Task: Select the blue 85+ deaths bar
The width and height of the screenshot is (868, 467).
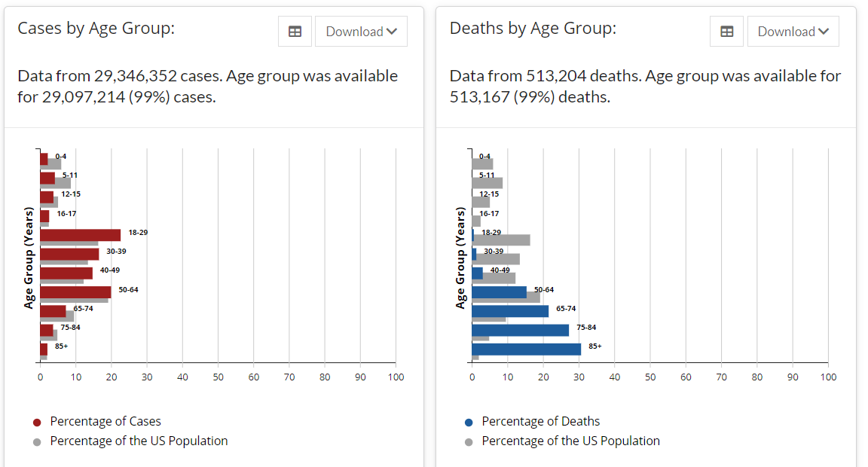Action: point(527,349)
